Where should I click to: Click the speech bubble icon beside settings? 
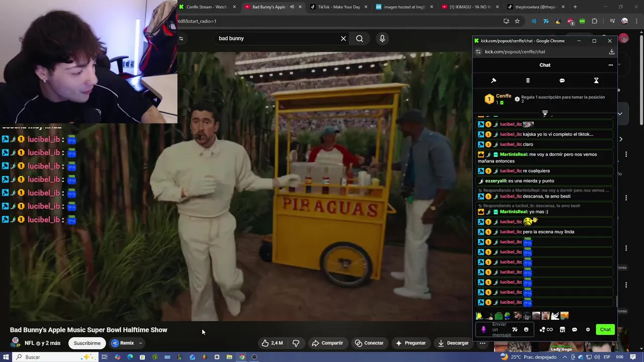[575, 330]
